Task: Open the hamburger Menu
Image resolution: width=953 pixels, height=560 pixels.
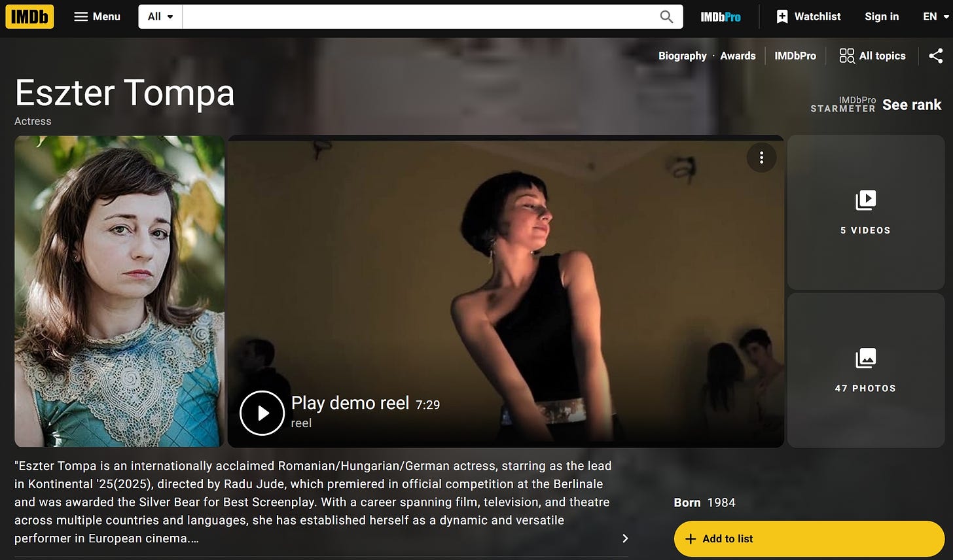Action: coord(97,16)
